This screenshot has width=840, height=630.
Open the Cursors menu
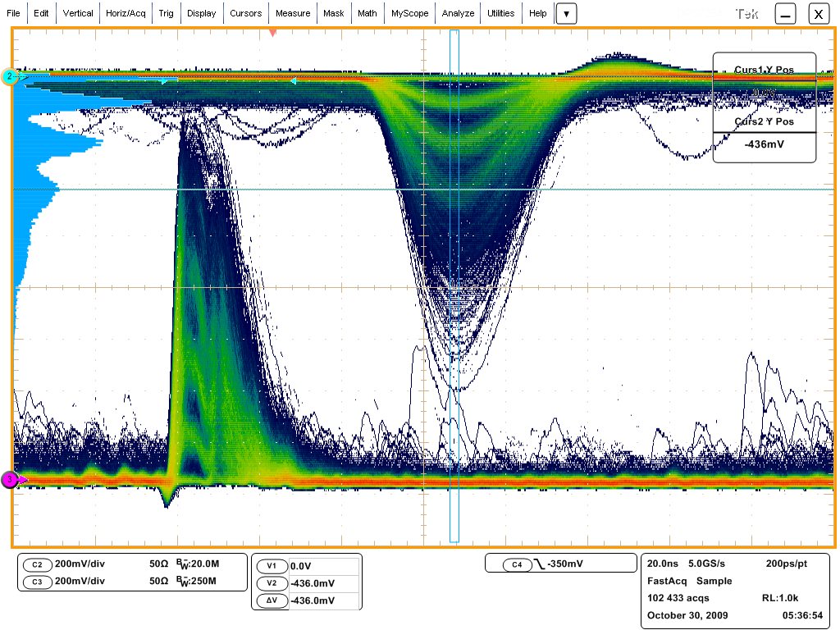click(246, 14)
